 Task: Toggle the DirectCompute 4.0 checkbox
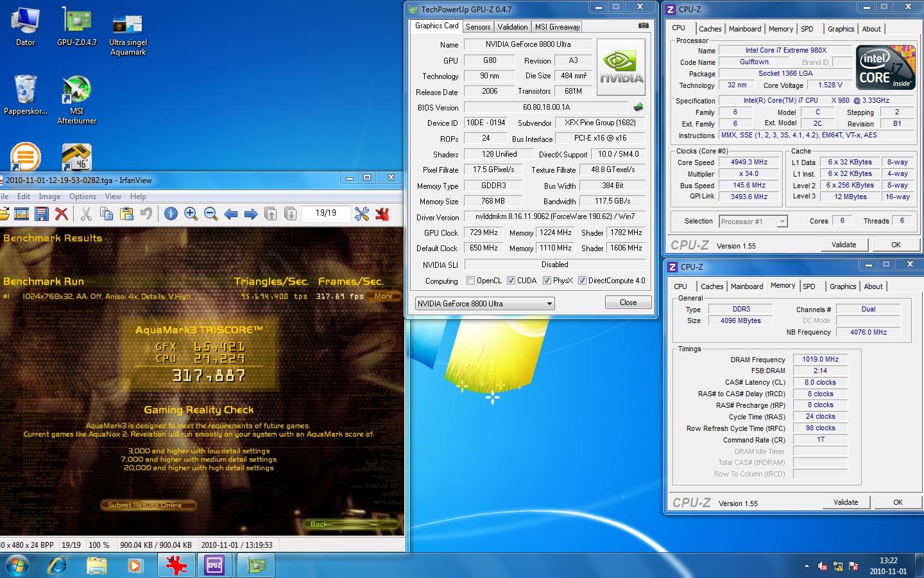[x=582, y=281]
